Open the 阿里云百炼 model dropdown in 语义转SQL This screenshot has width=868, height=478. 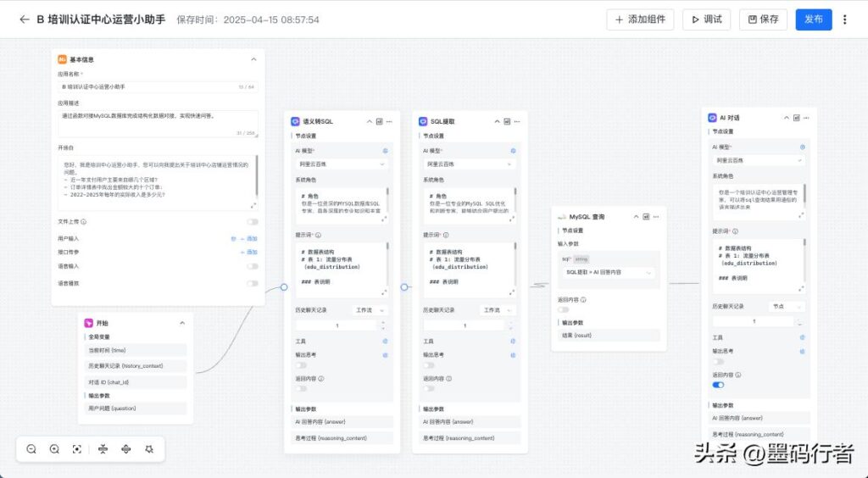341,164
